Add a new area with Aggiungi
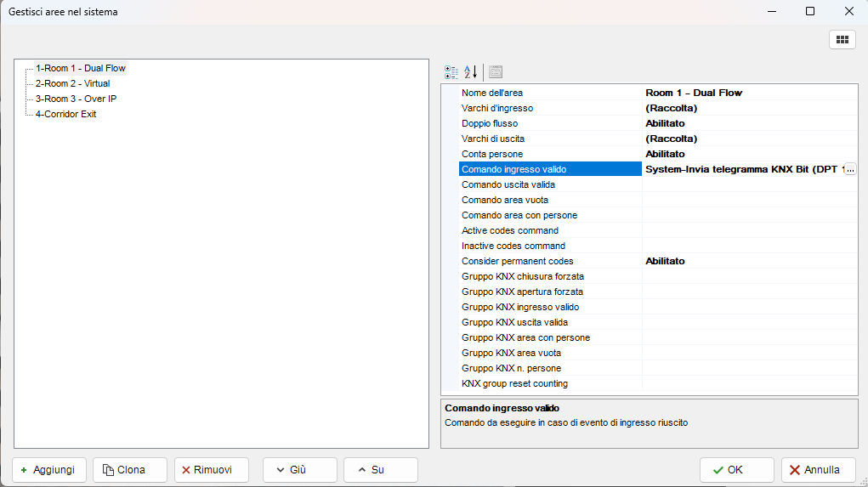 point(49,470)
